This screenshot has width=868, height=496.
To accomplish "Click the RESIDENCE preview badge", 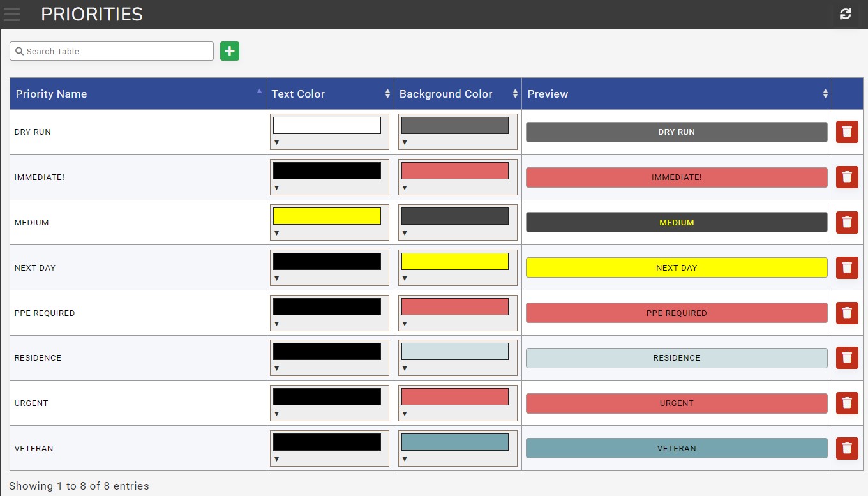I will point(677,358).
